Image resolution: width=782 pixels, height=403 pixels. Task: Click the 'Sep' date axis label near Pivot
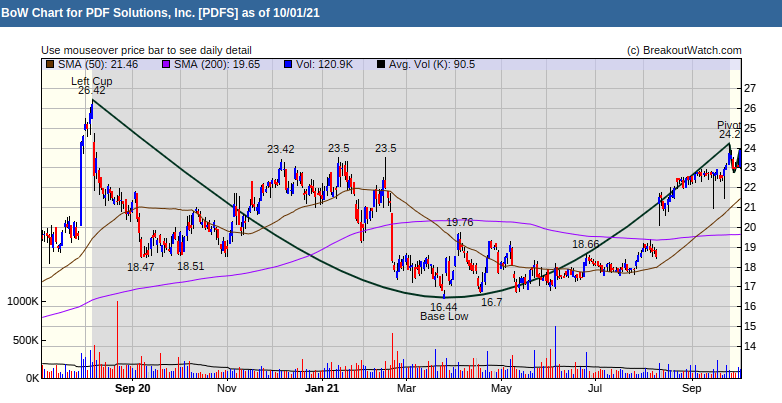point(692,389)
